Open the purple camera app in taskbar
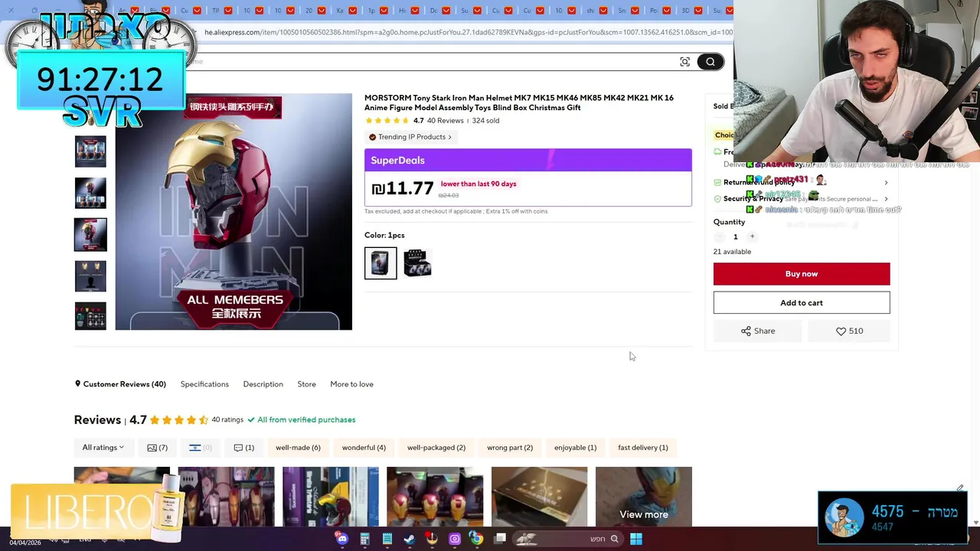Viewport: 980px width, 551px height. click(455, 539)
